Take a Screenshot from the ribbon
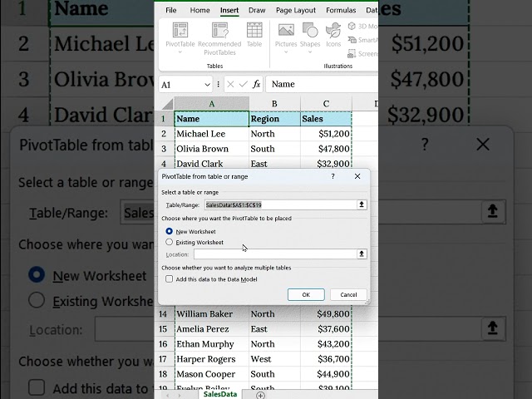Image resolution: width=532 pixels, height=399 pixels. coord(362,53)
